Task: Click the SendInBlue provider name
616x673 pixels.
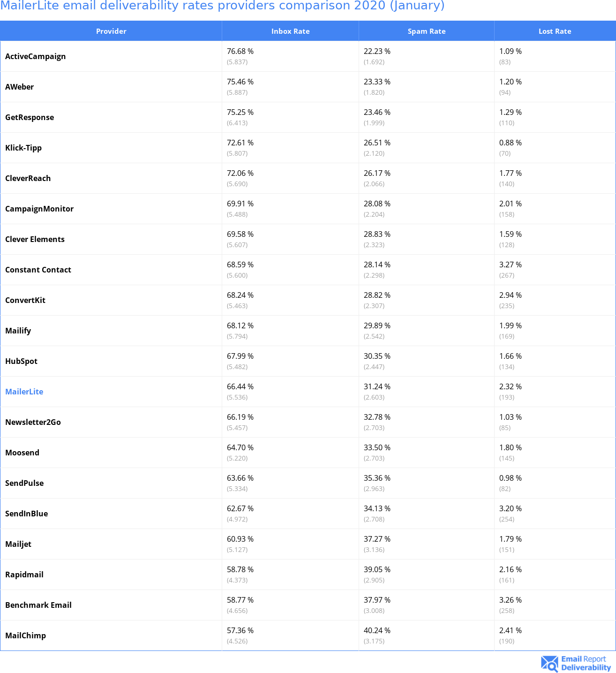Action: pyautogui.click(x=27, y=514)
